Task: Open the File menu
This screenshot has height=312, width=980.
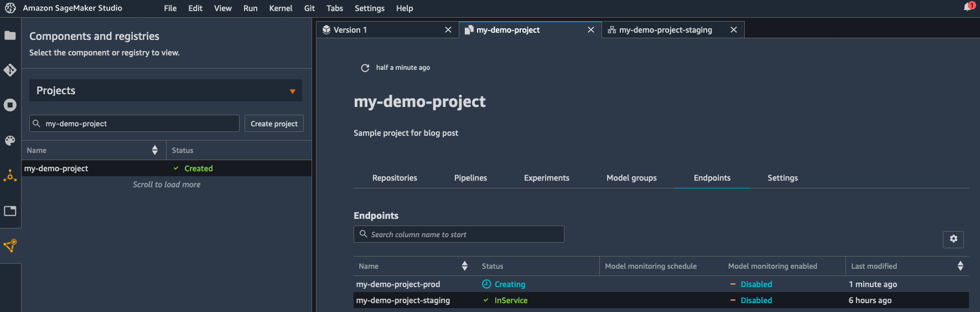Action: [170, 8]
